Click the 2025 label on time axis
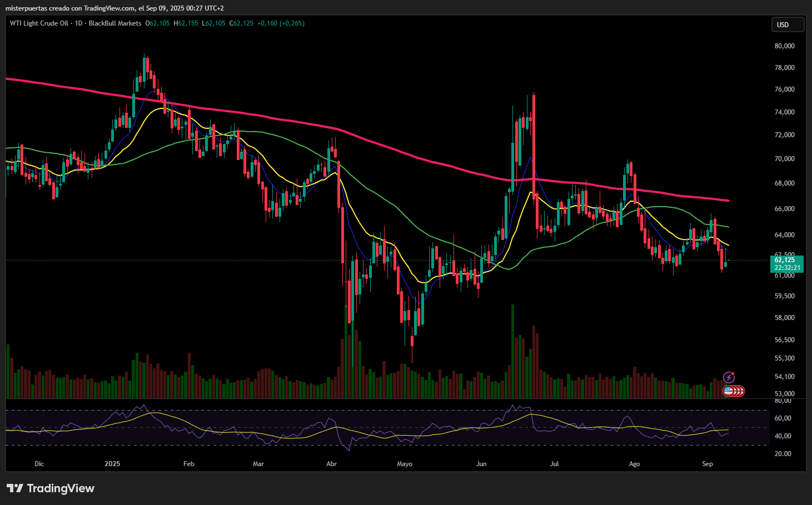Image resolution: width=812 pixels, height=505 pixels. [112, 464]
